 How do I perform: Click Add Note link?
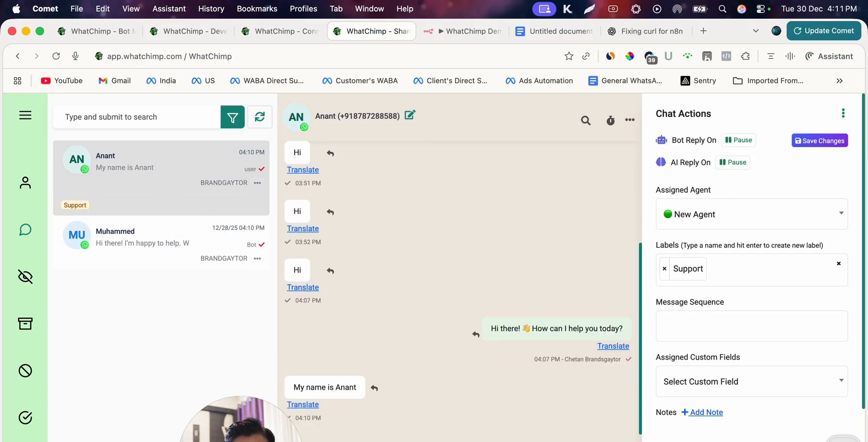pyautogui.click(x=702, y=412)
